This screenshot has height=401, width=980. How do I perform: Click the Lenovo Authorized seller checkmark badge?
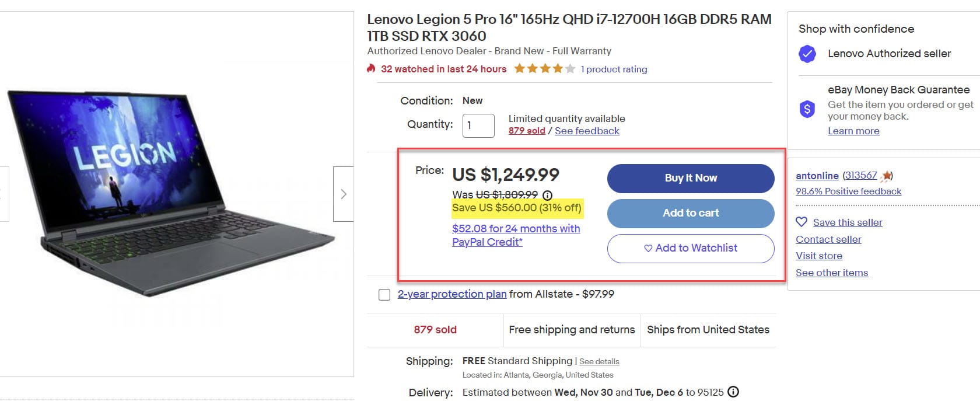[x=807, y=54]
